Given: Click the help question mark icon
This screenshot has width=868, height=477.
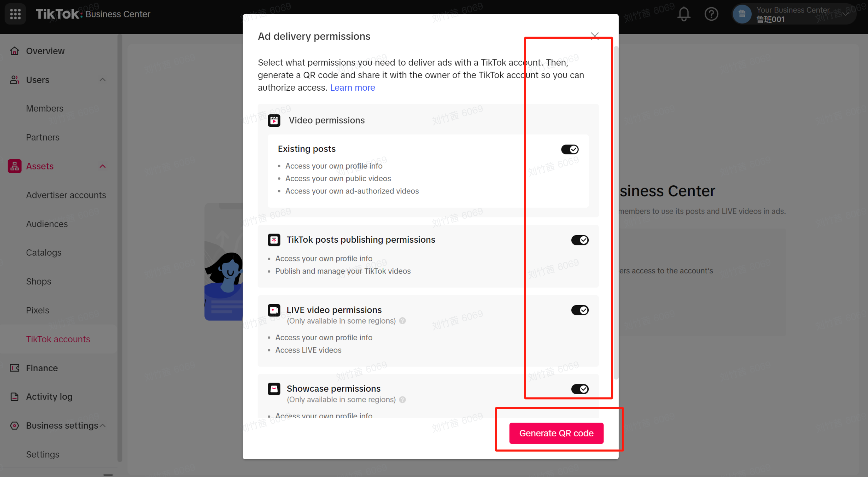Looking at the screenshot, I should (x=711, y=14).
